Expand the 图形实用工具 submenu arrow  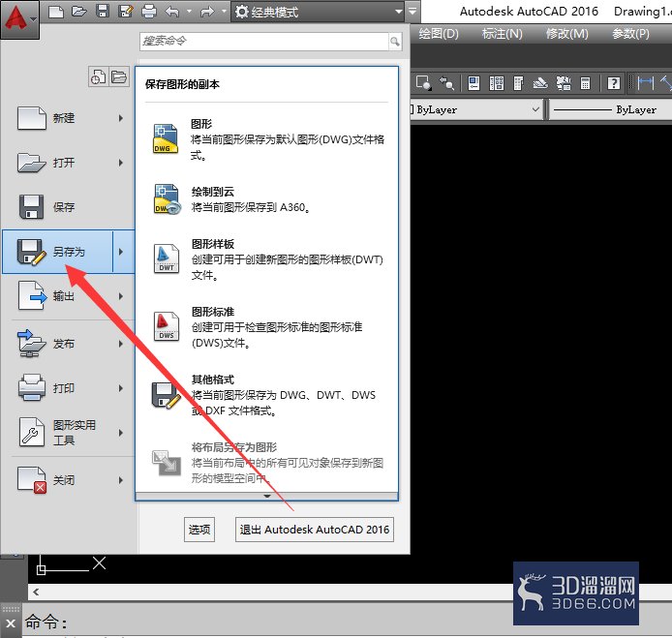click(x=121, y=433)
